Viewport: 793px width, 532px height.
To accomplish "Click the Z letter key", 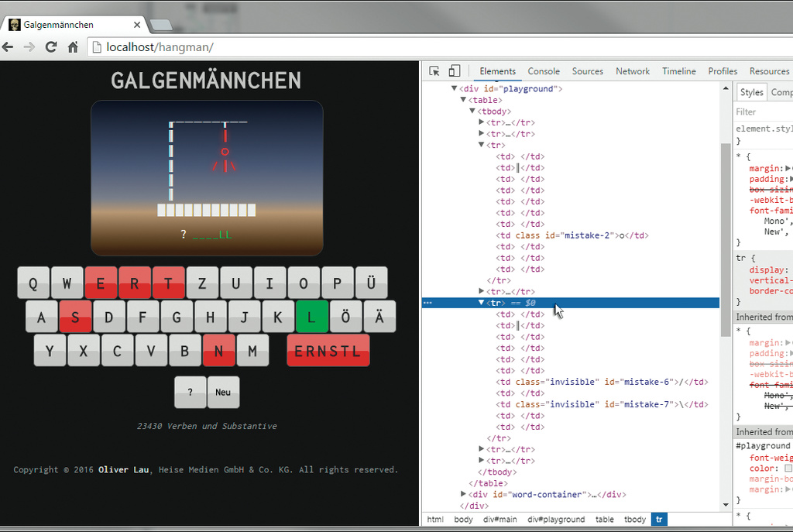I will pyautogui.click(x=202, y=283).
